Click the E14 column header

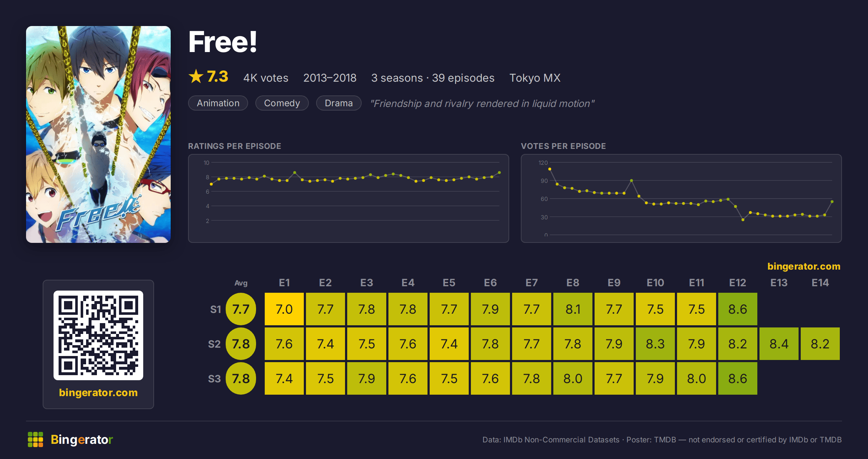pyautogui.click(x=820, y=283)
